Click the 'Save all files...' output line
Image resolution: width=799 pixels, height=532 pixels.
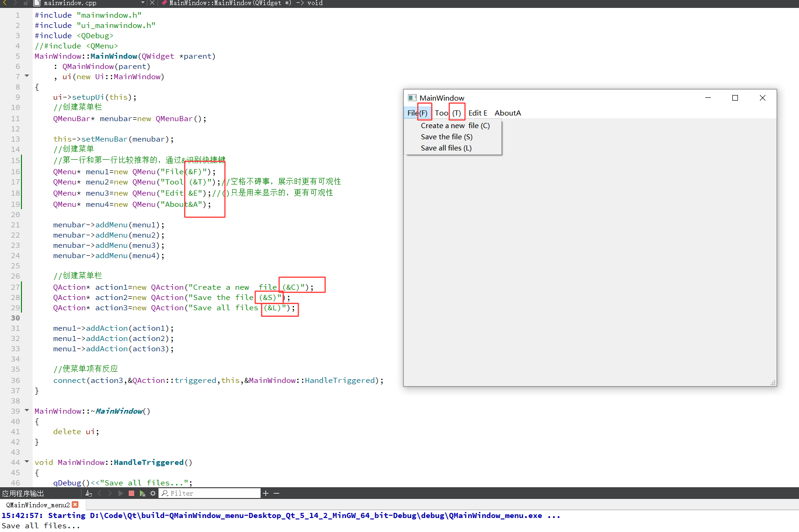[x=41, y=525]
